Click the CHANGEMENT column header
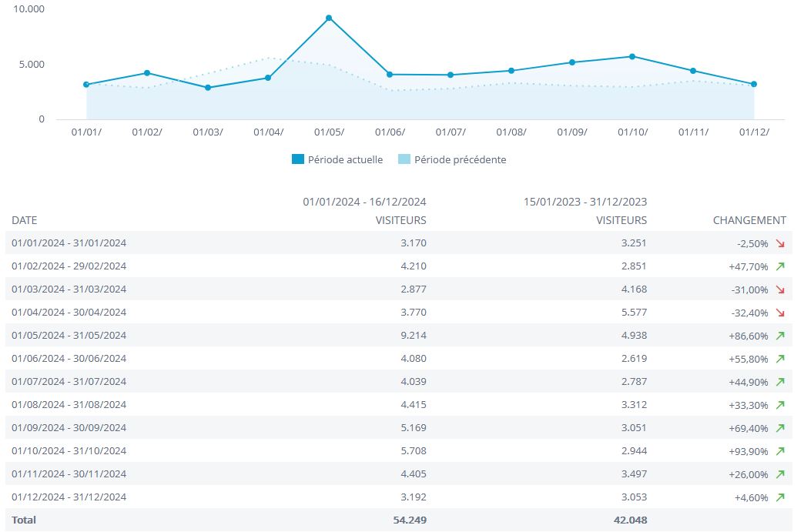The height and width of the screenshot is (532, 804). pos(749,220)
